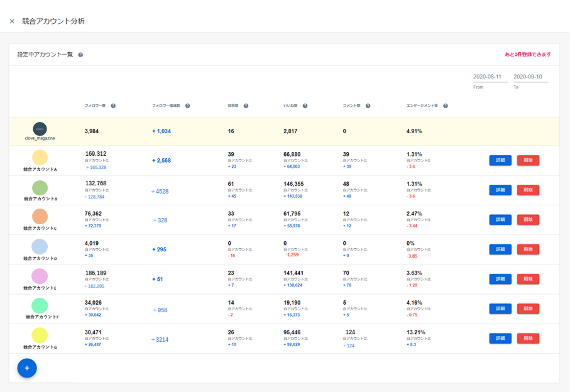The image size is (570, 392).
Task: Select the green 競合アカウントF avatar circle
Action: point(40,306)
